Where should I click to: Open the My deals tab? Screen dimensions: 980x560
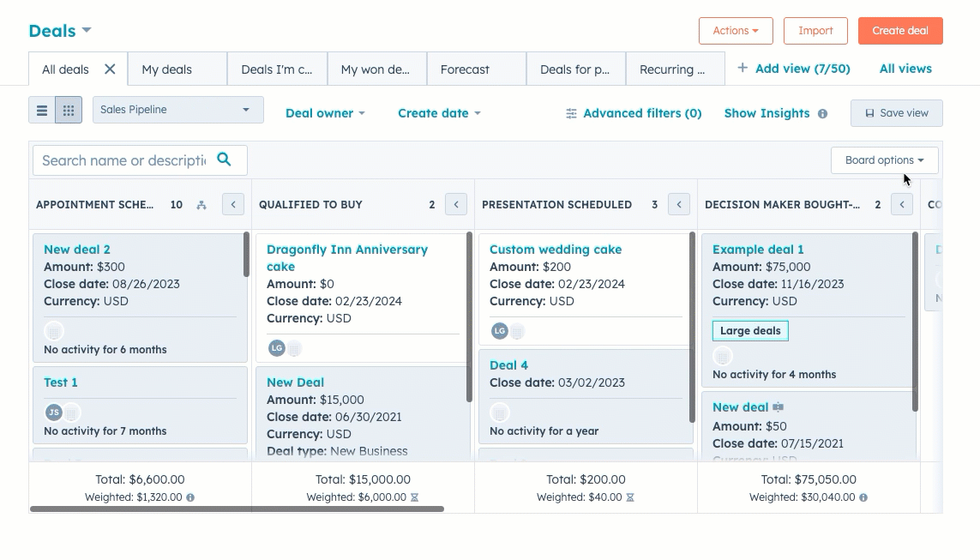tap(167, 69)
